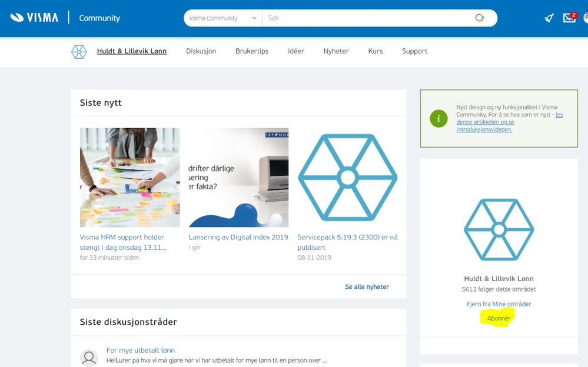The image size is (588, 367).
Task: Open the sticky notes news thumbnail
Action: tap(129, 177)
